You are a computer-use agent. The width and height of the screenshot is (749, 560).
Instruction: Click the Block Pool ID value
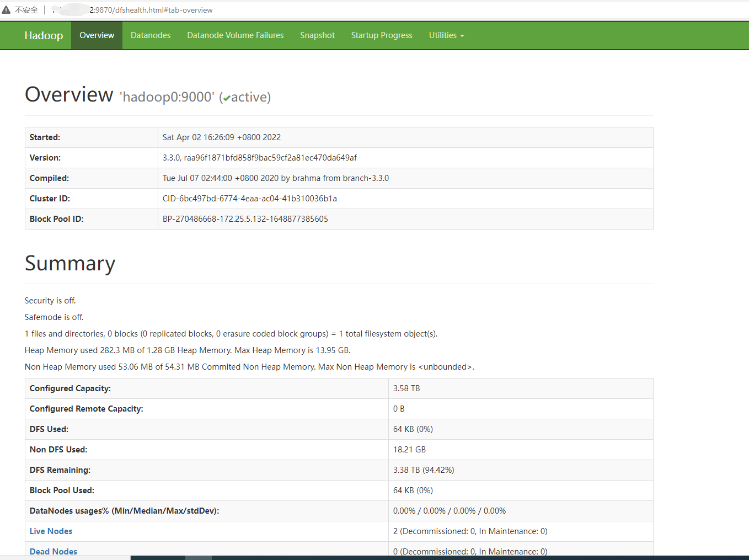pos(245,219)
